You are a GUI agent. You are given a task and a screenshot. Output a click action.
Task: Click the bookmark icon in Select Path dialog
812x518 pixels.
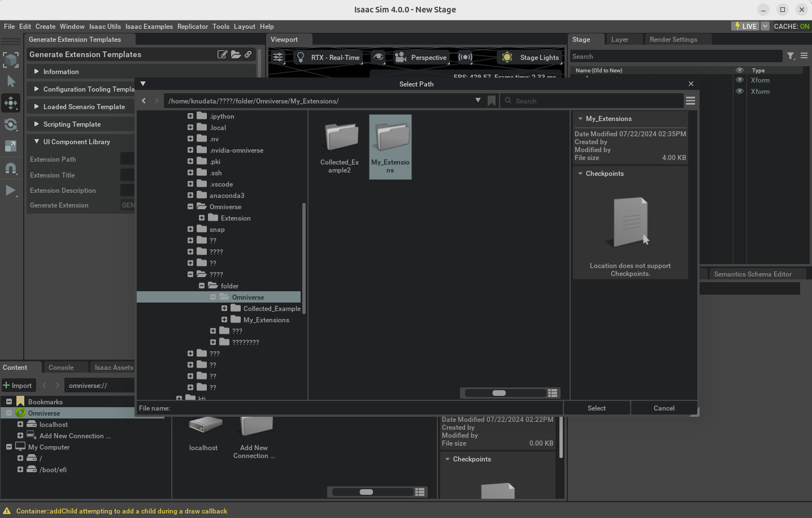coord(492,101)
